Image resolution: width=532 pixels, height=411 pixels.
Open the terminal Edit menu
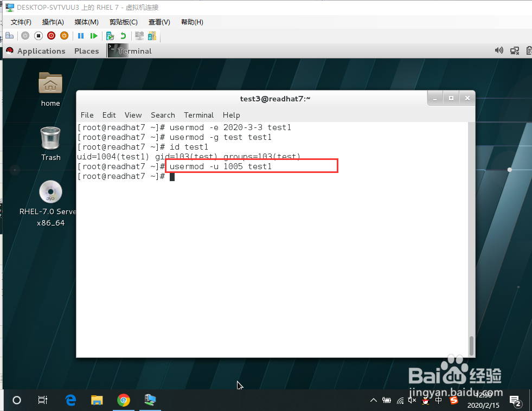coord(109,115)
